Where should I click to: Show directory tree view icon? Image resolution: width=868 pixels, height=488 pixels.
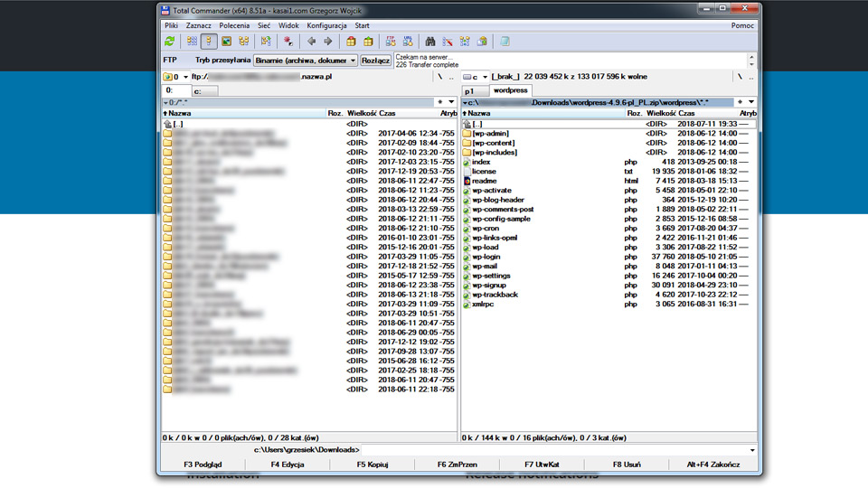point(243,42)
